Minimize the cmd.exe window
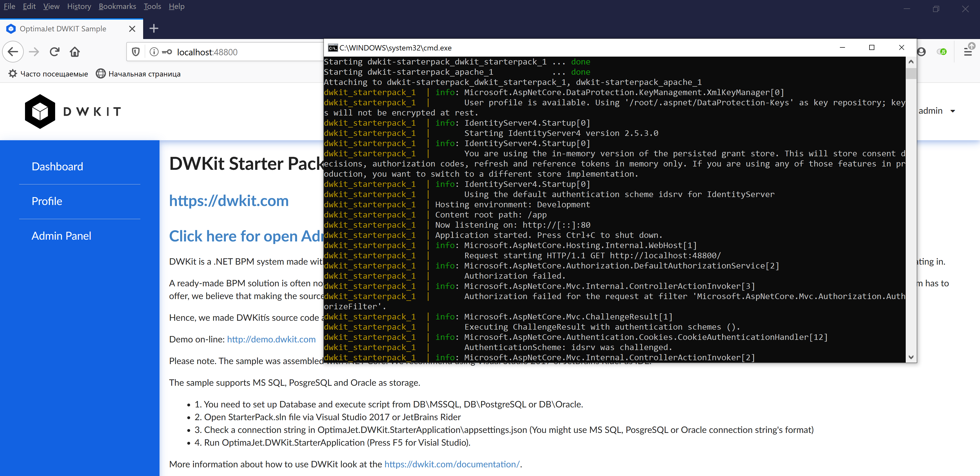This screenshot has height=476, width=980. point(842,47)
